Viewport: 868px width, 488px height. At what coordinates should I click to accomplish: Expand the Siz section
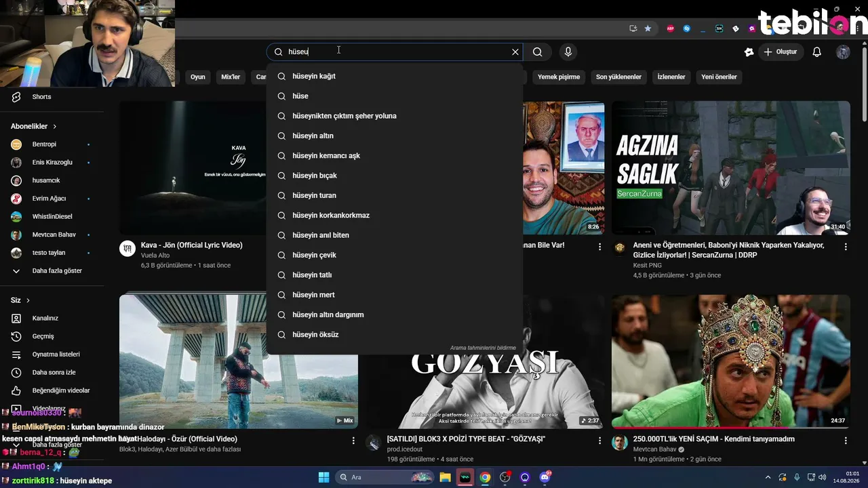click(20, 300)
